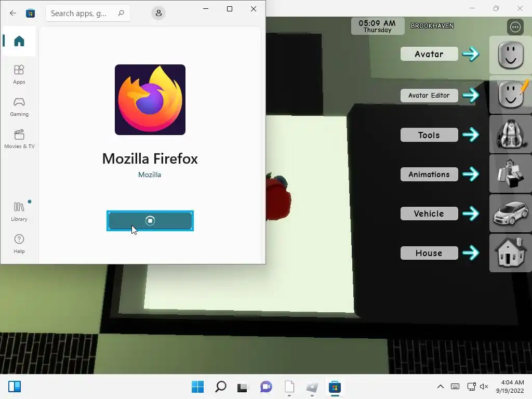The image size is (532, 399).
Task: Click the Mozilla Firefox title text
Action: coord(150,159)
